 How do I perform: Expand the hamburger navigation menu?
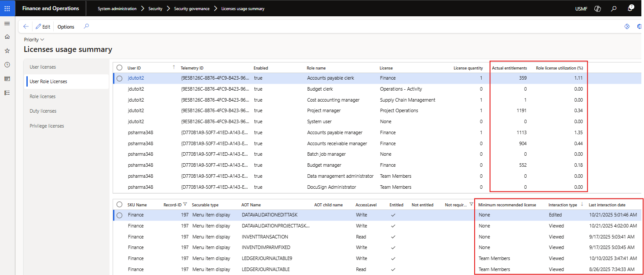(x=7, y=23)
